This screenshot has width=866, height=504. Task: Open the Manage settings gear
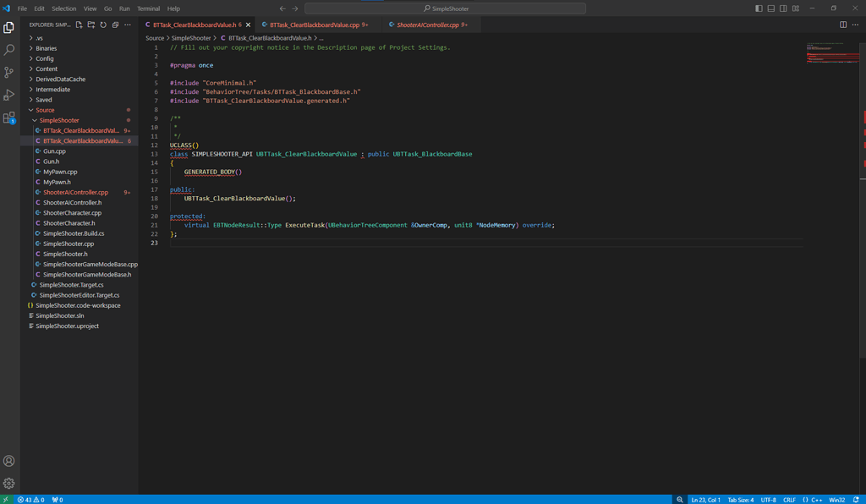pyautogui.click(x=9, y=484)
